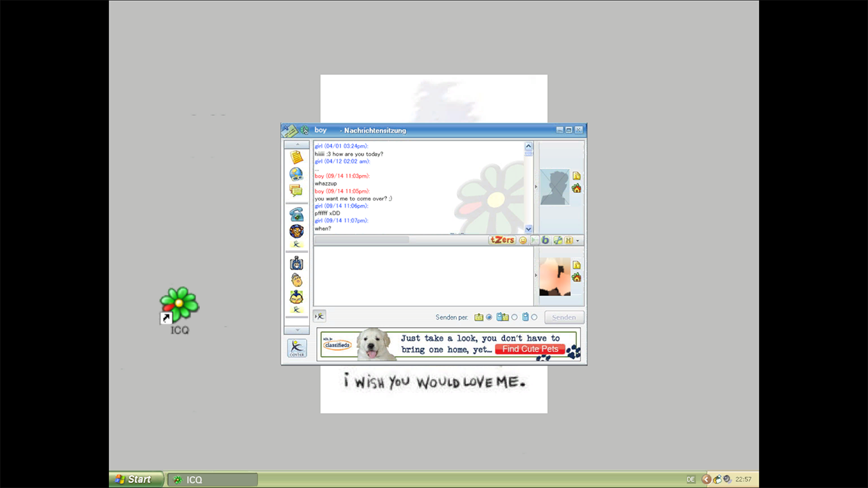Open homepage icon beside lower avatar
868x488 pixels.
coord(577,278)
